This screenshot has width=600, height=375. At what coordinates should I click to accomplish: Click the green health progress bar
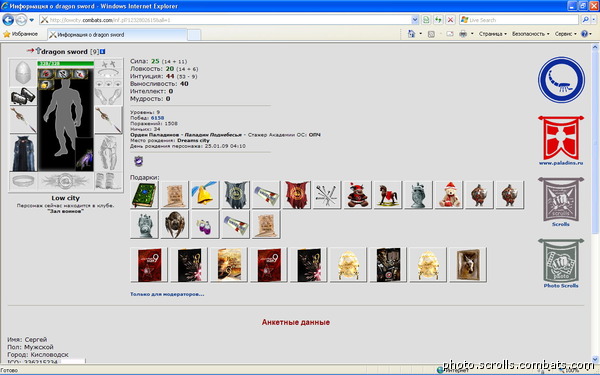pyautogui.click(x=65, y=64)
